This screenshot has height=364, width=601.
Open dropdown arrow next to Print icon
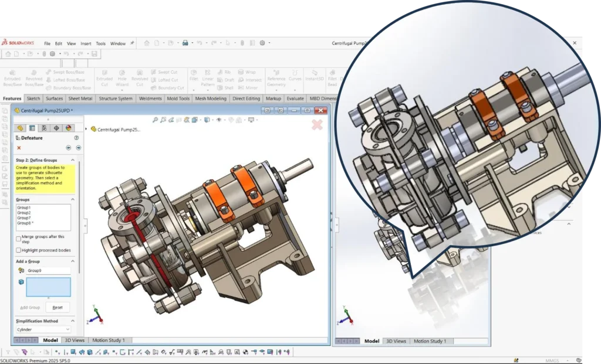(192, 43)
